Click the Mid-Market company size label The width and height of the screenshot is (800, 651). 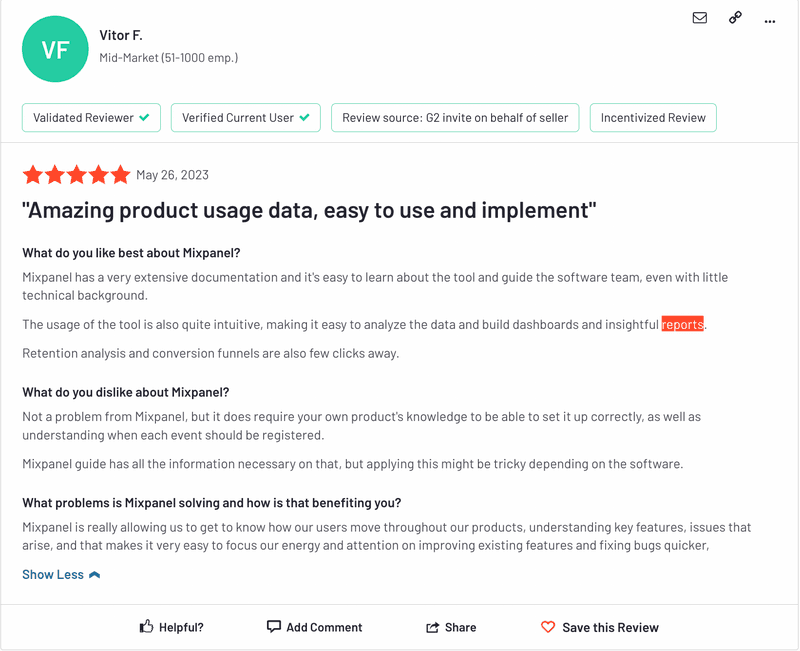[x=168, y=58]
